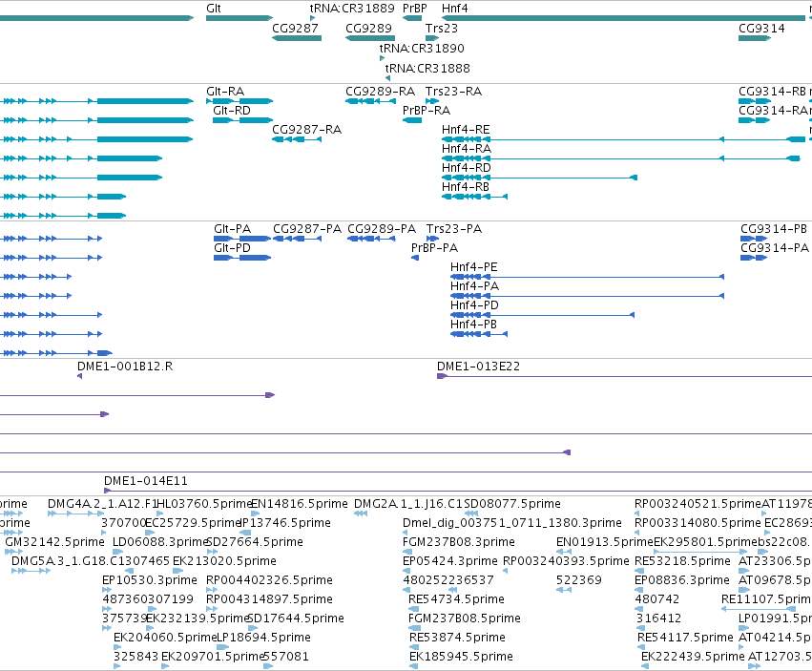The width and height of the screenshot is (812, 671).
Task: Select the Trs23 gene feature
Action: pos(432,38)
